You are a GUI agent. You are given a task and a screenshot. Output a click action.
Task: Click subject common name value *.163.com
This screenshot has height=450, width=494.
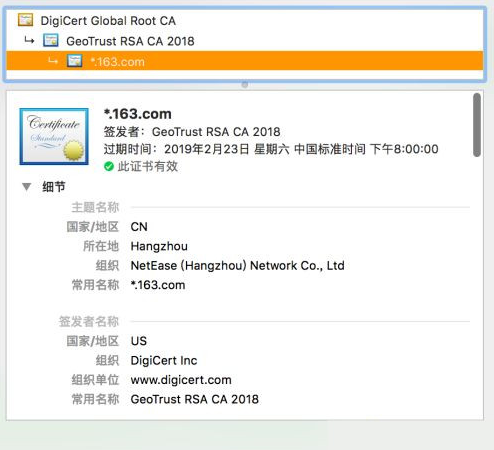pos(158,285)
